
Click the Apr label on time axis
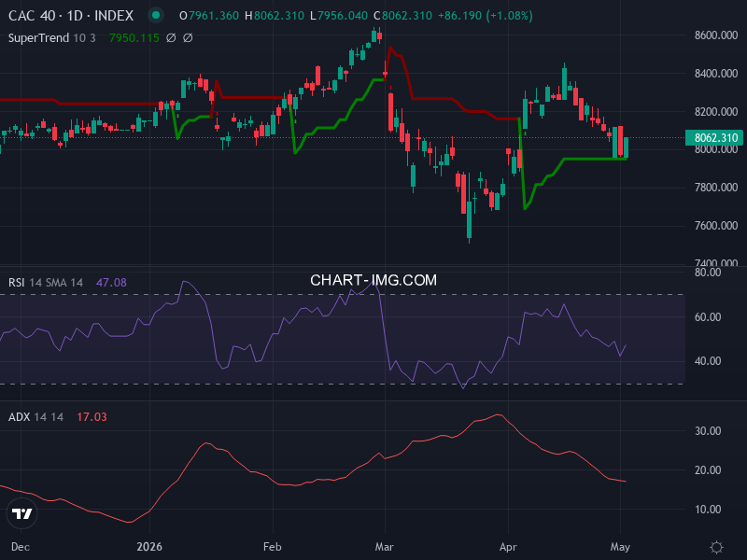508,547
